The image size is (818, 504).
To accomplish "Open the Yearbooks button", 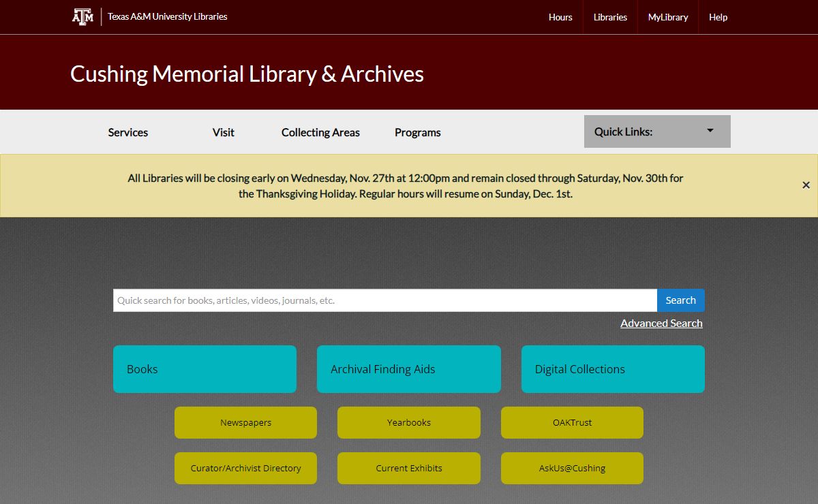I will 409,422.
